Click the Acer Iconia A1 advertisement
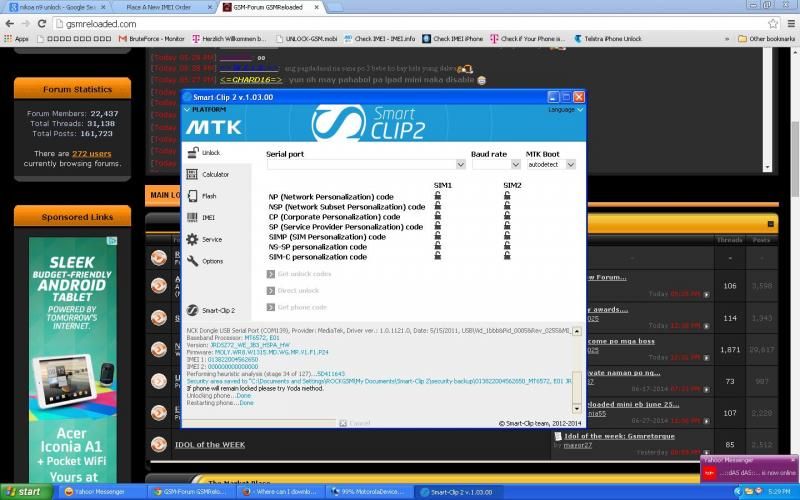The height and width of the screenshot is (500, 800). pos(73,360)
